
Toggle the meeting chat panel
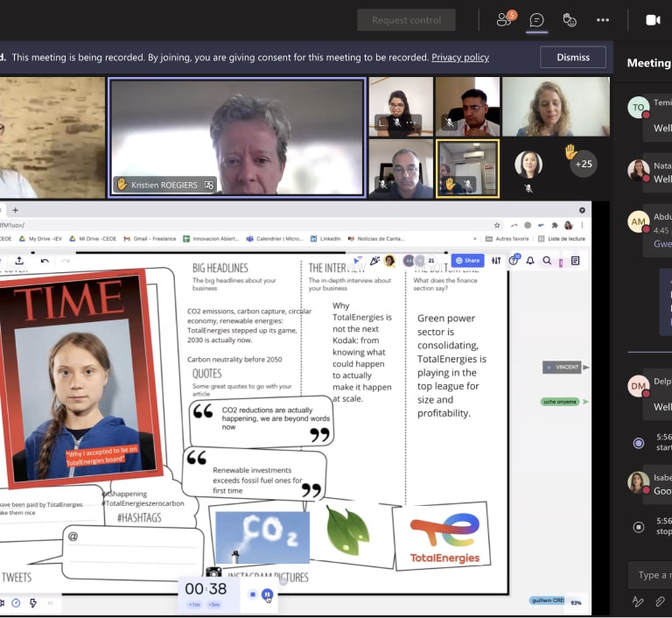(x=536, y=20)
